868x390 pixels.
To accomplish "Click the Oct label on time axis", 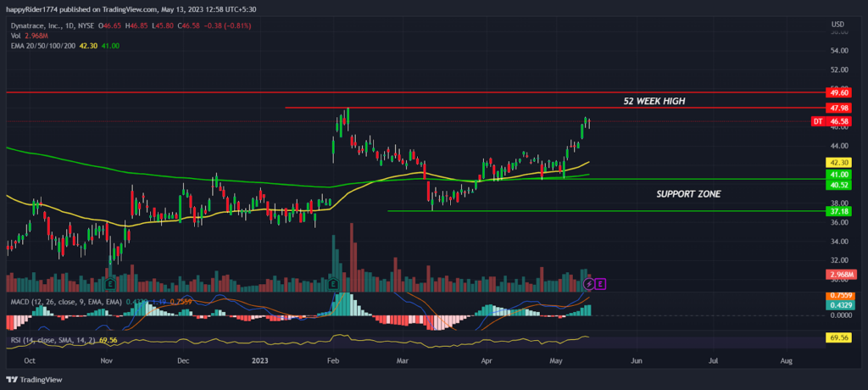I will (x=30, y=360).
